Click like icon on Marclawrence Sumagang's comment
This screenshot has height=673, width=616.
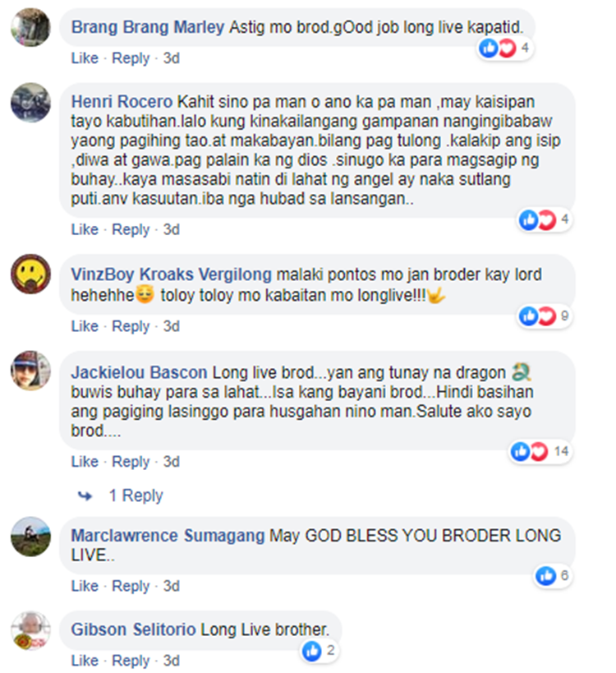pos(545,575)
